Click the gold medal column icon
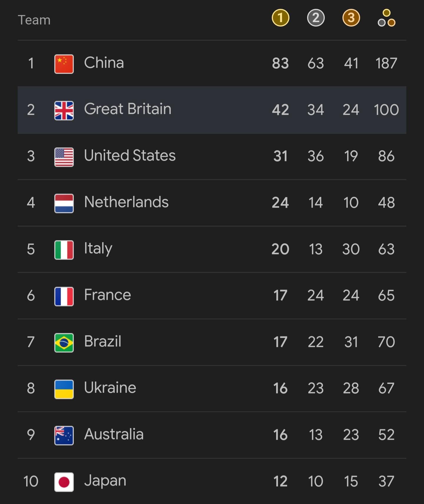 [x=280, y=18]
